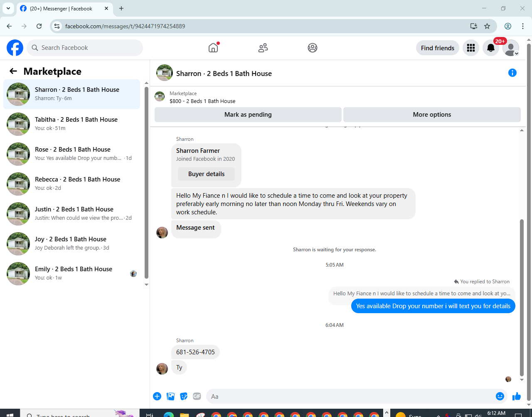Open the Facebook menu grid icon
Viewport: 532px width, 417px height.
click(471, 48)
